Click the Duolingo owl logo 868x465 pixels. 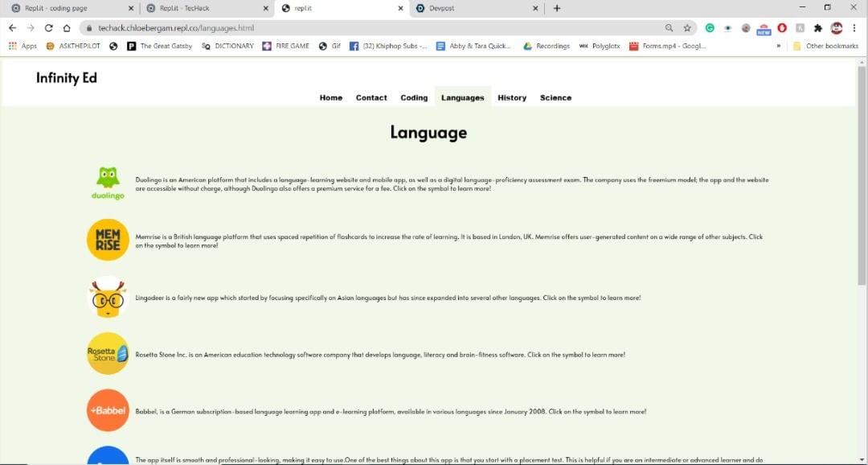[108, 183]
